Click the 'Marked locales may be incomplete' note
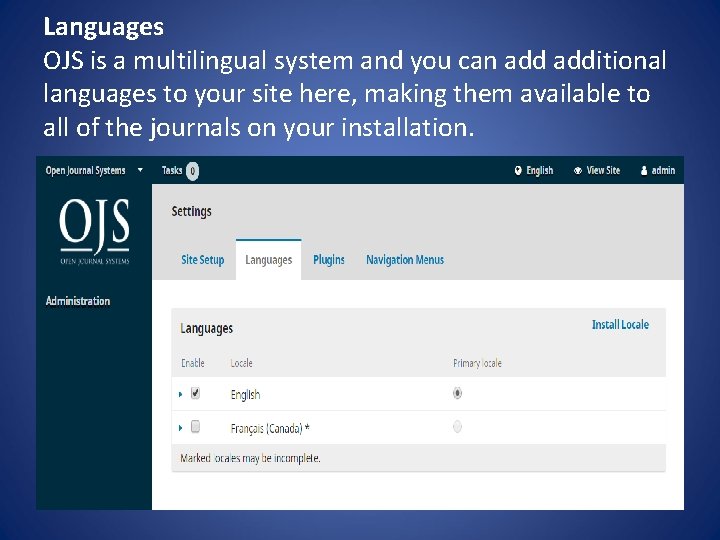The width and height of the screenshot is (720, 540). tap(250, 458)
